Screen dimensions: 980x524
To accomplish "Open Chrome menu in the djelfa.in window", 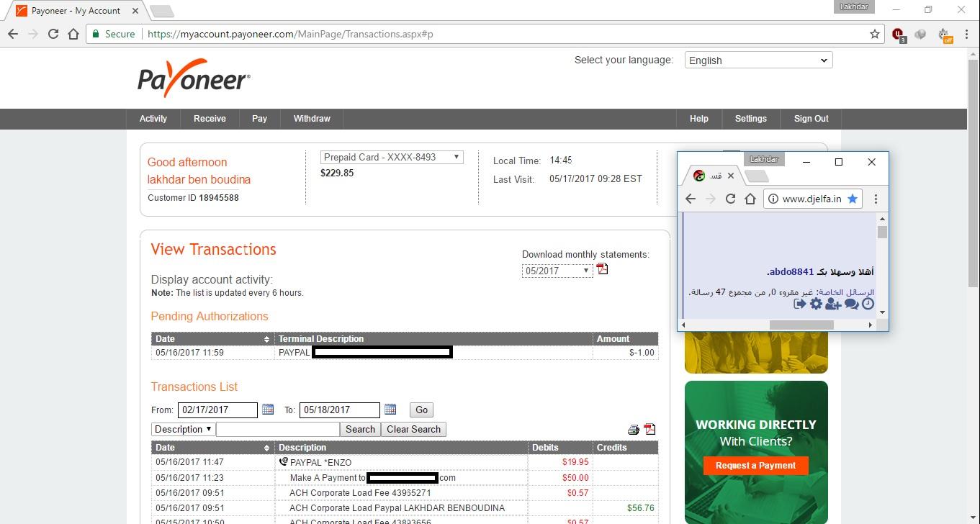I will [x=876, y=199].
